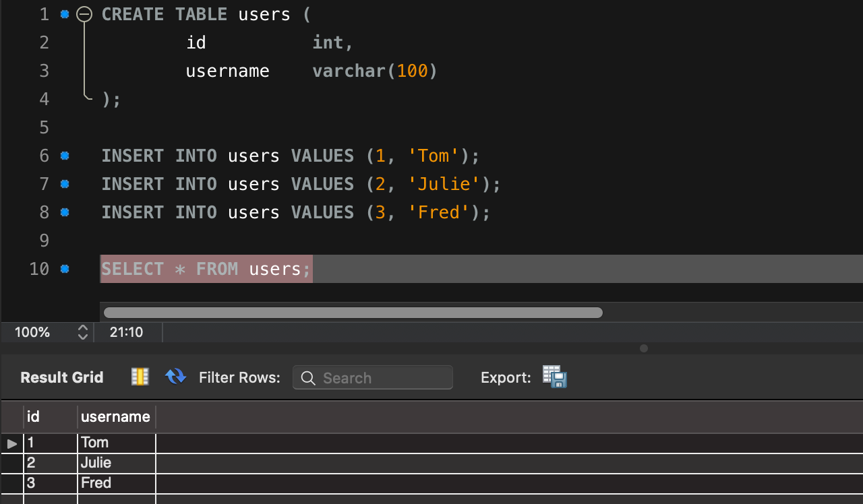
Task: Click the blue statement marker on line 6
Action: click(65, 156)
